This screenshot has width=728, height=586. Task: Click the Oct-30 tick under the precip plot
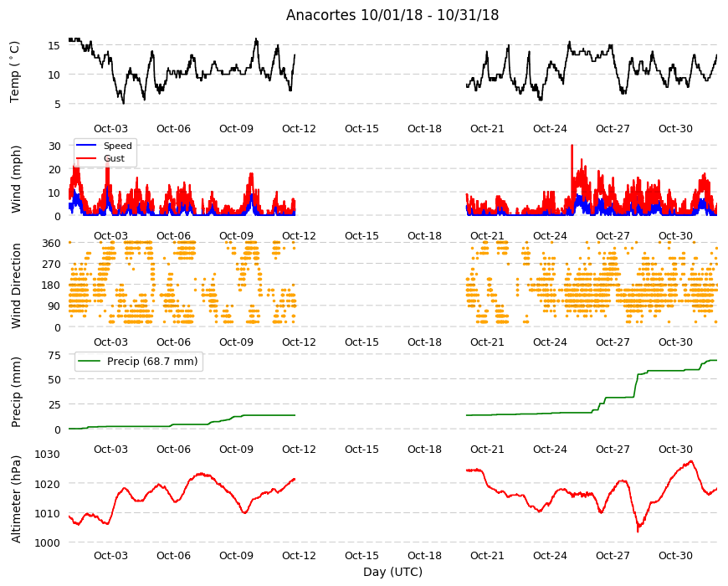(675, 449)
